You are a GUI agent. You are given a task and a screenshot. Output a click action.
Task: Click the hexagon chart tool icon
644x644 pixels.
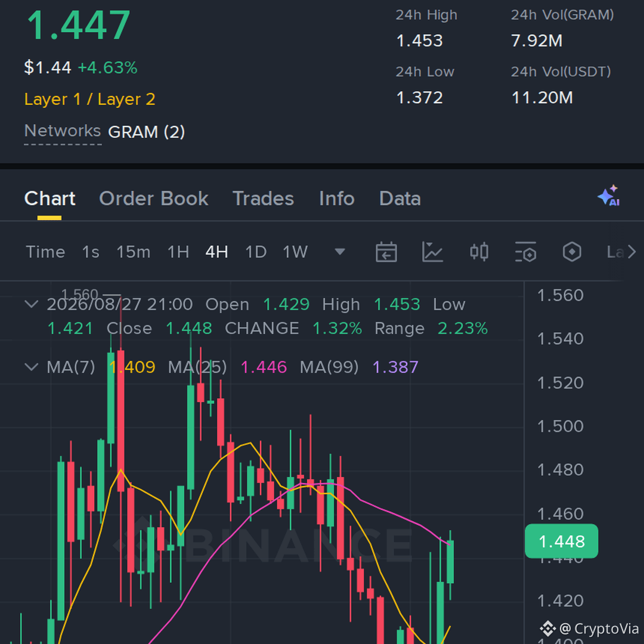point(572,252)
